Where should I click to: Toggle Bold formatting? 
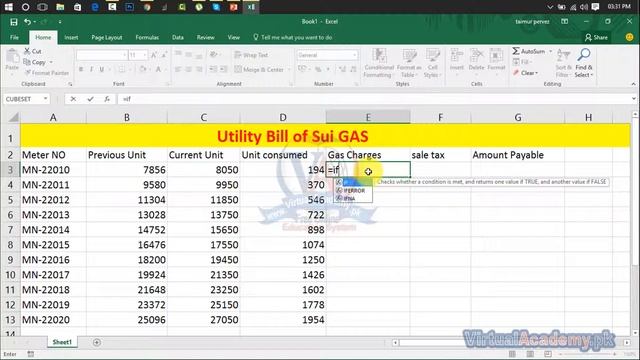click(x=81, y=69)
